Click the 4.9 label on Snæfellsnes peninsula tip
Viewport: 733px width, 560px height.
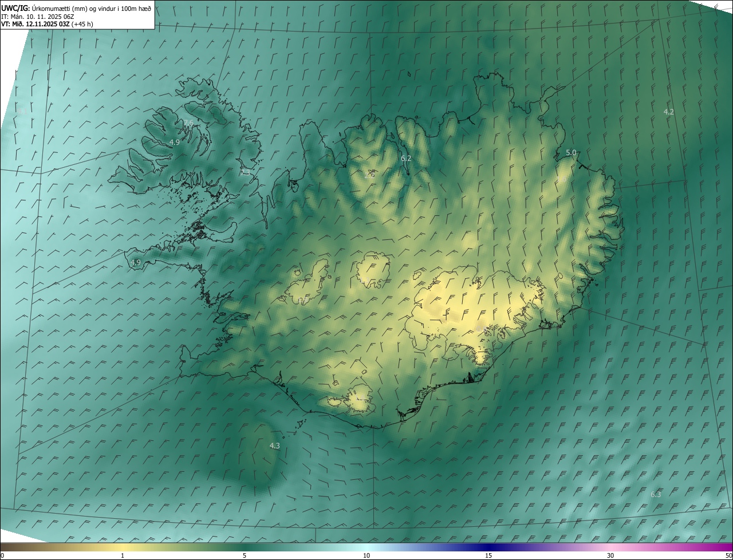click(135, 262)
